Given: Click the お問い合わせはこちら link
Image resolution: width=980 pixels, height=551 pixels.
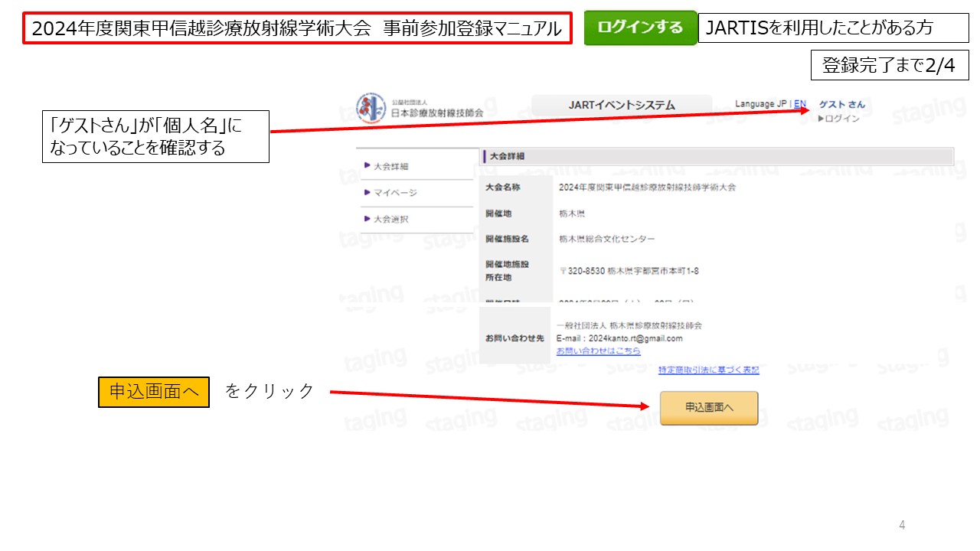Looking at the screenshot, I should pos(598,351).
